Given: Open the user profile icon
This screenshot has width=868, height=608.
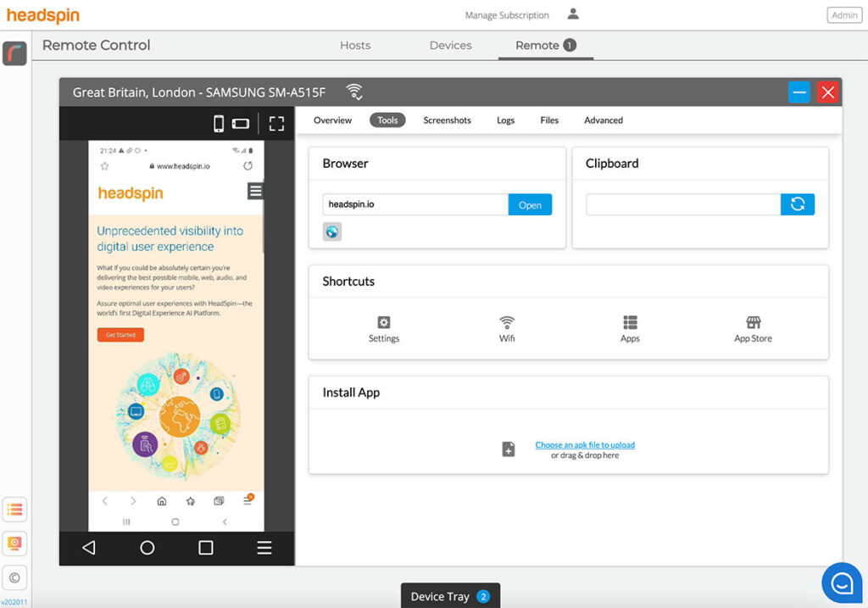Looking at the screenshot, I should pos(573,14).
